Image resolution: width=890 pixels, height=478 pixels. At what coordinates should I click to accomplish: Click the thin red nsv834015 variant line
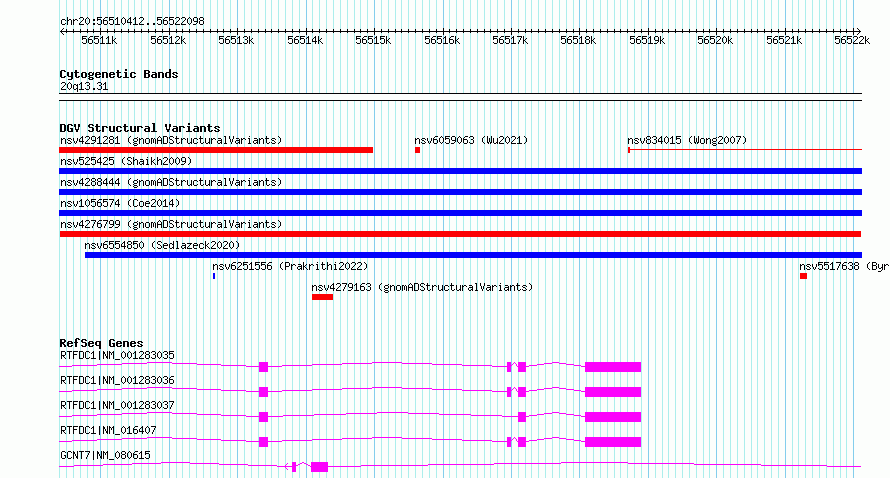pos(745,150)
